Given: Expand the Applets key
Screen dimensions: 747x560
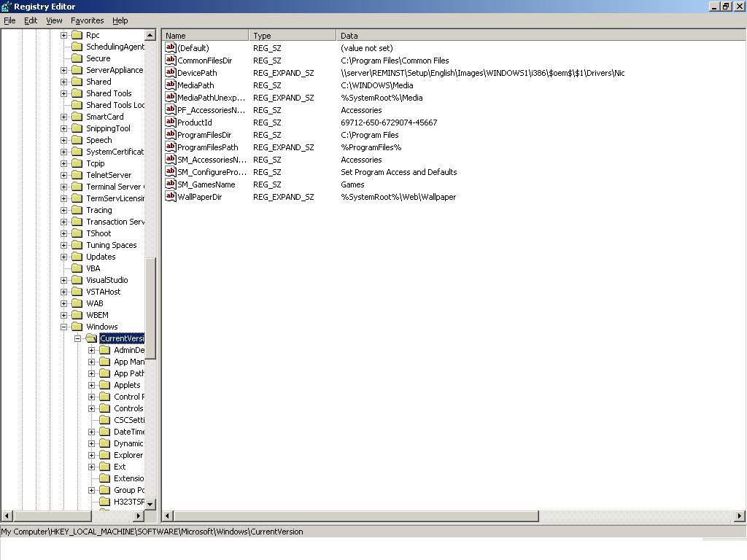Looking at the screenshot, I should (91, 385).
